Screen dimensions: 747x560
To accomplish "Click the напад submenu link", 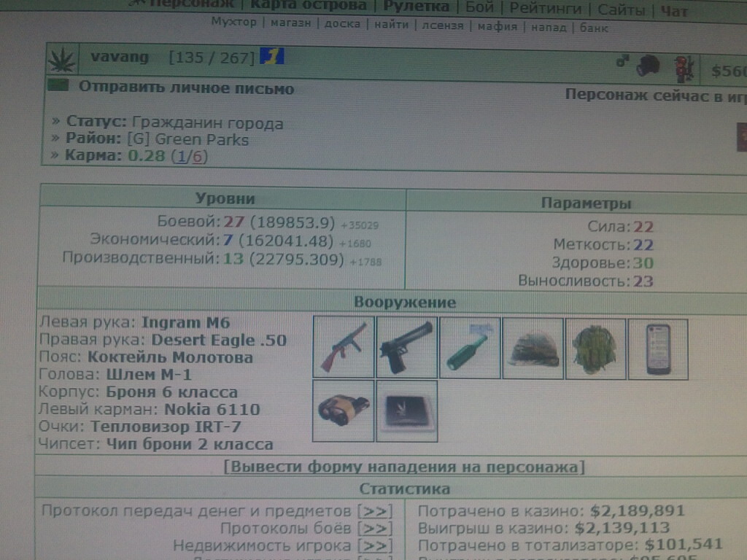I will coord(549,28).
